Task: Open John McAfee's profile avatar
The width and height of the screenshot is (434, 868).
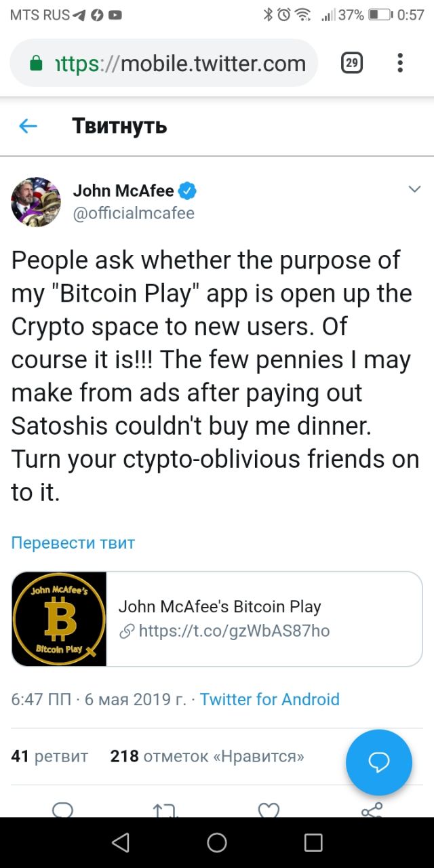Action: [36, 202]
